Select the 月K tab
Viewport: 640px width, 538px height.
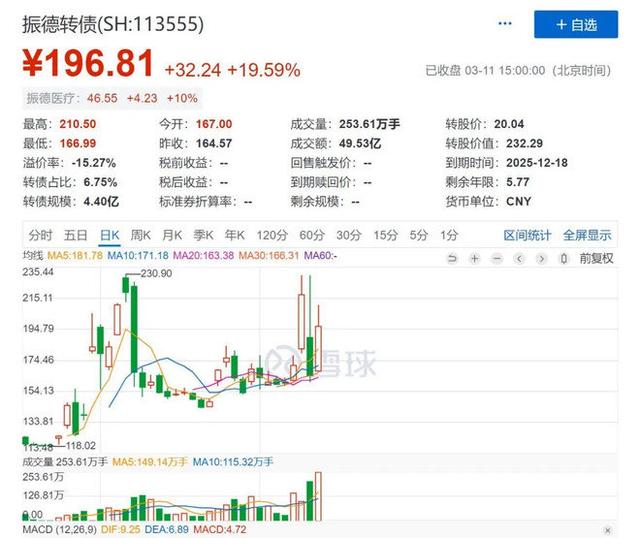[172, 235]
